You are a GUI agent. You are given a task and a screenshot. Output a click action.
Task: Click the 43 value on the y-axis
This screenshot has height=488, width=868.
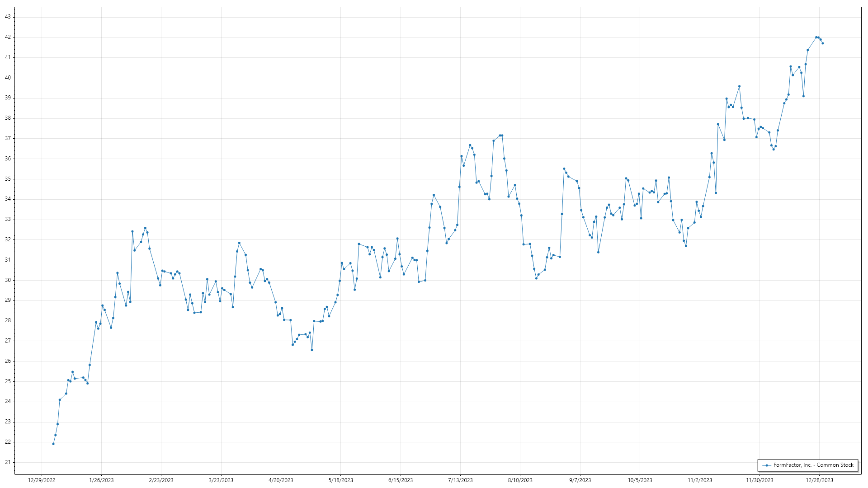pyautogui.click(x=8, y=17)
